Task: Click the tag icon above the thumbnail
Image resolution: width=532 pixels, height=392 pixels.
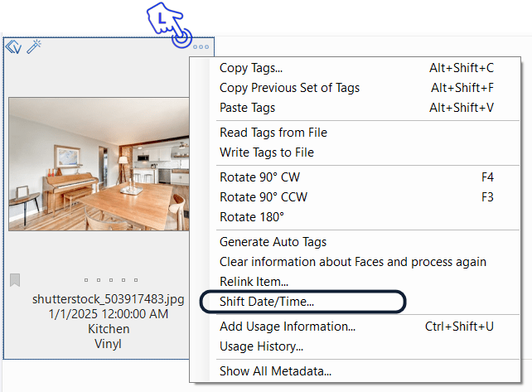Action: pyautogui.click(x=13, y=47)
